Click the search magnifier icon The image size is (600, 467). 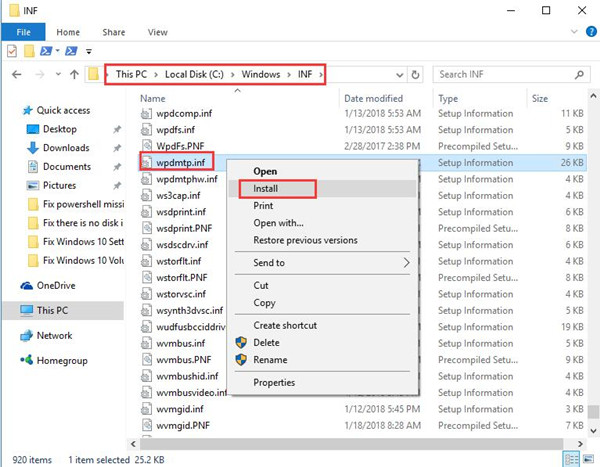(579, 75)
